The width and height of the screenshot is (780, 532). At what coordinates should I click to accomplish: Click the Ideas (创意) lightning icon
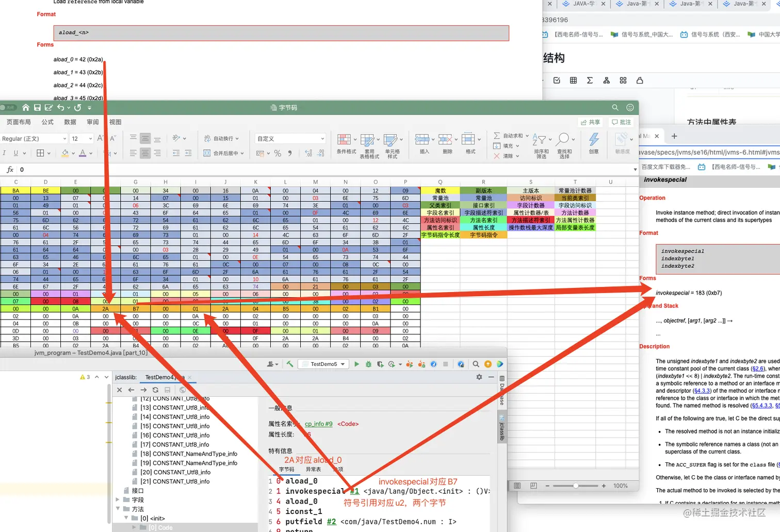(594, 139)
